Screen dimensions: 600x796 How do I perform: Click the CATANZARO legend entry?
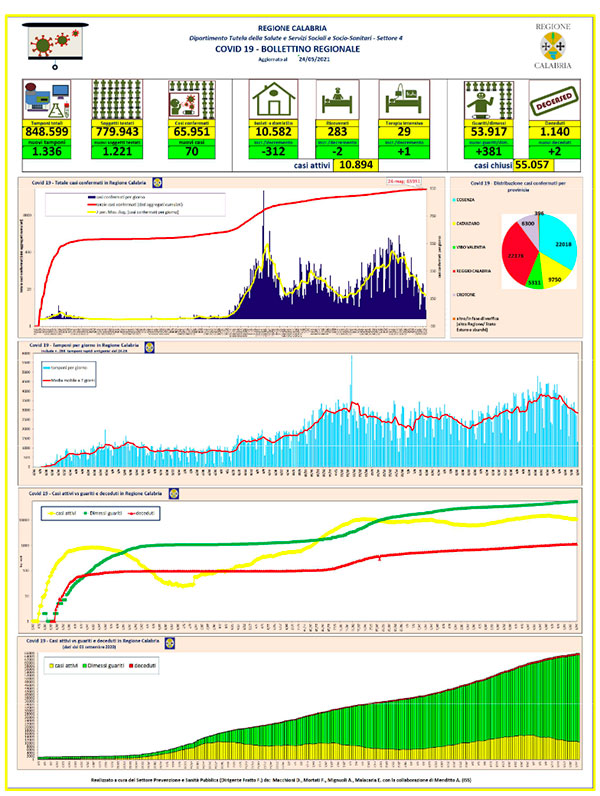click(x=465, y=223)
